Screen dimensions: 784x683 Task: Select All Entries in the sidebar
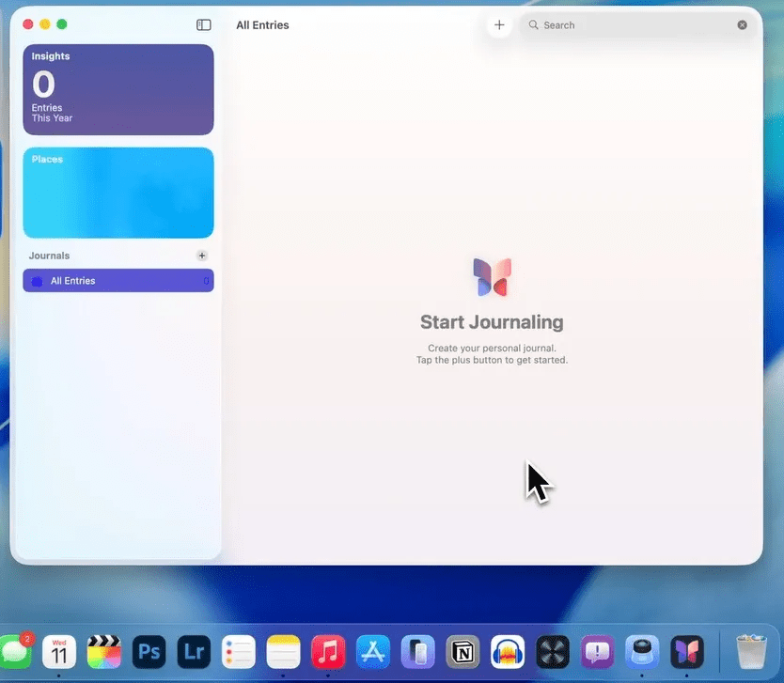(118, 281)
